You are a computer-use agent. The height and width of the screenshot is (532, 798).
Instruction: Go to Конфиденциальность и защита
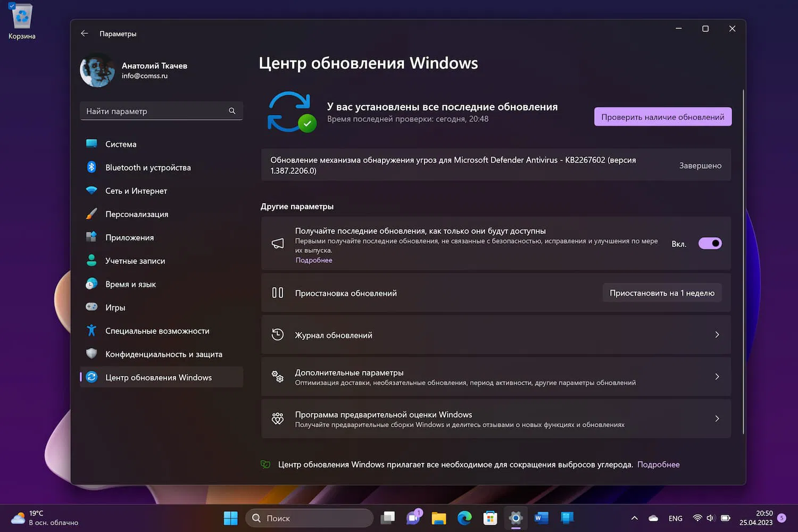(x=161, y=354)
